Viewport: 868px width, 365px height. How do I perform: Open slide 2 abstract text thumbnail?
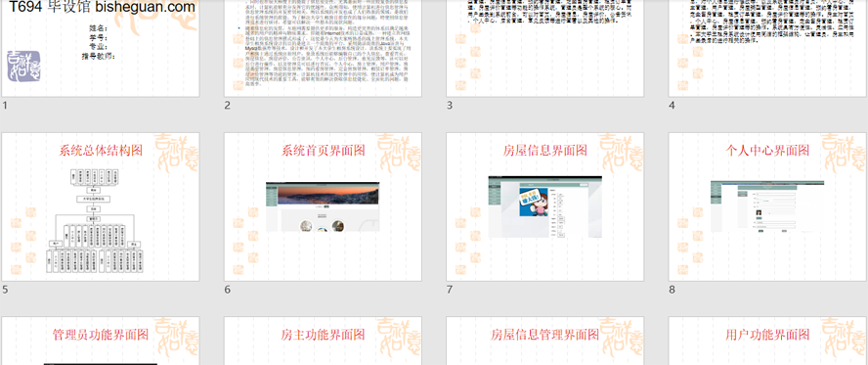(x=323, y=48)
